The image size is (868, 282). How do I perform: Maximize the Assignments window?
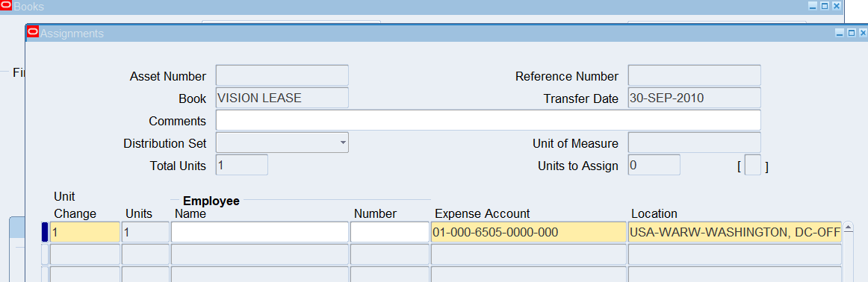pos(852,33)
